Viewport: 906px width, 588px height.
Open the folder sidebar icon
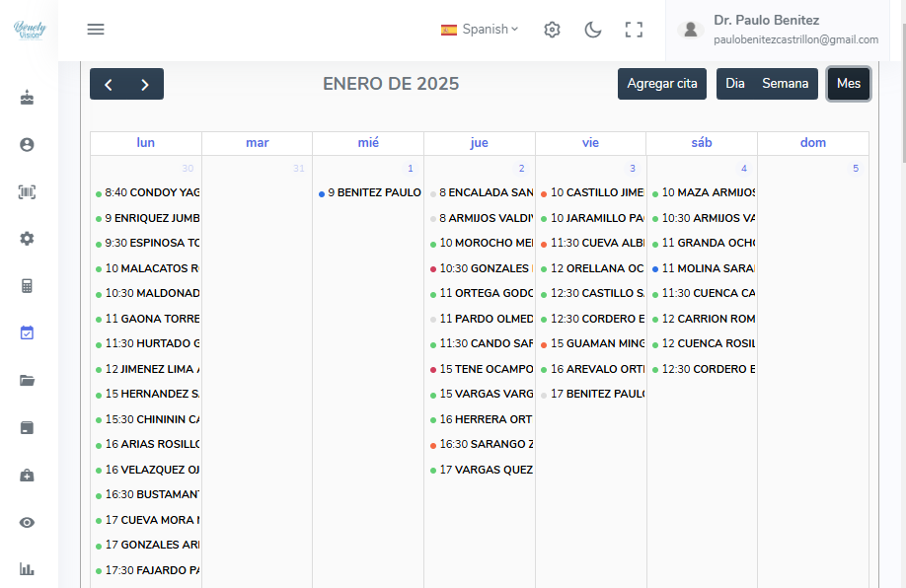click(x=27, y=381)
